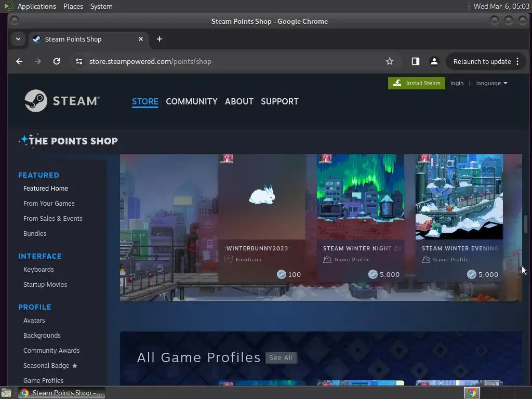
Task: Open Backgrounds category
Action: click(x=42, y=336)
